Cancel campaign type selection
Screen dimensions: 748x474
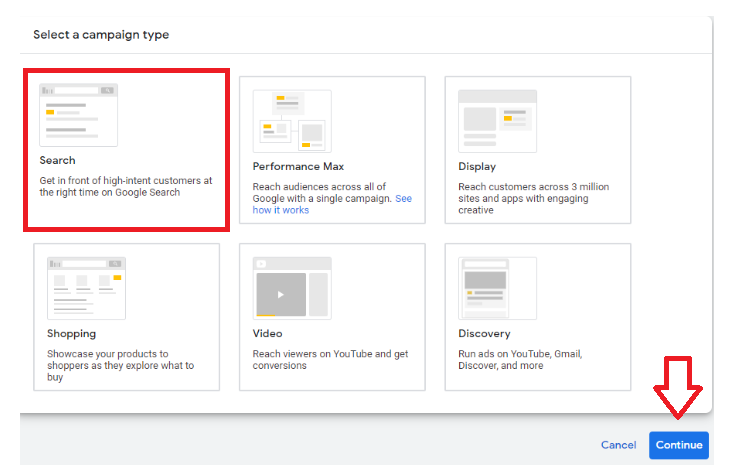click(x=618, y=445)
